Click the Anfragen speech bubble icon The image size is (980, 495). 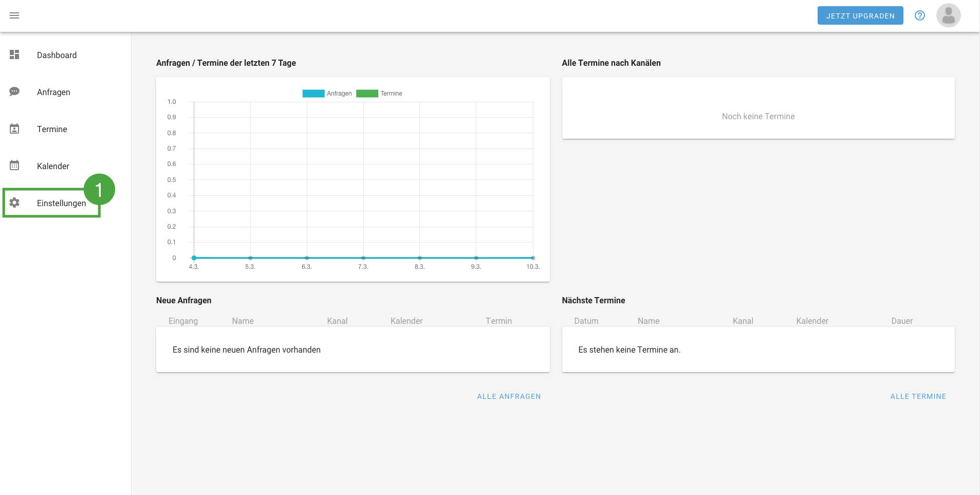[x=14, y=91]
